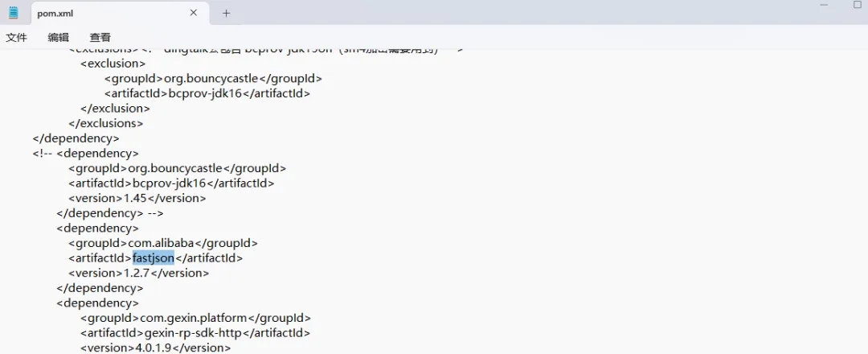Click the <dependency> tag above com.gexin.platform
Image resolution: width=868 pixels, height=354 pixels.
(97, 303)
